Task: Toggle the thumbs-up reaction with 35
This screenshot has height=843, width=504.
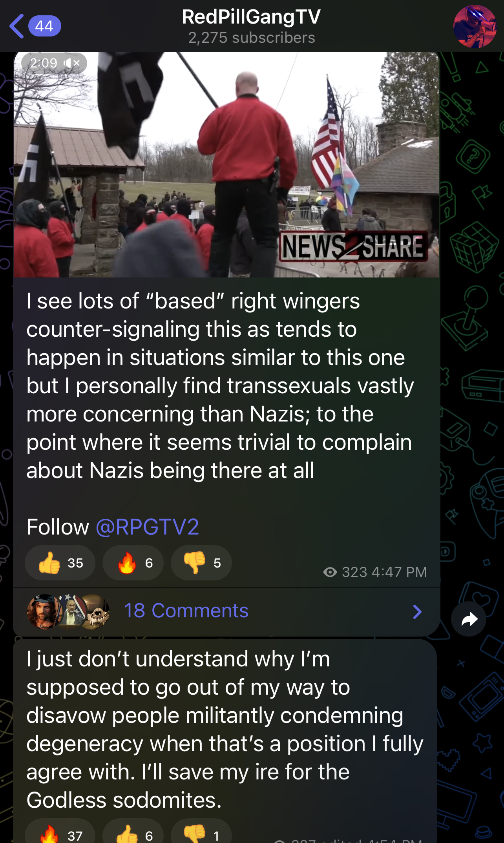Action: point(60,563)
